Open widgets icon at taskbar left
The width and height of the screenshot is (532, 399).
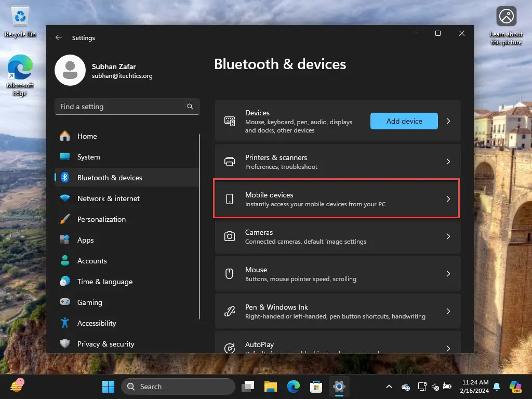17,386
